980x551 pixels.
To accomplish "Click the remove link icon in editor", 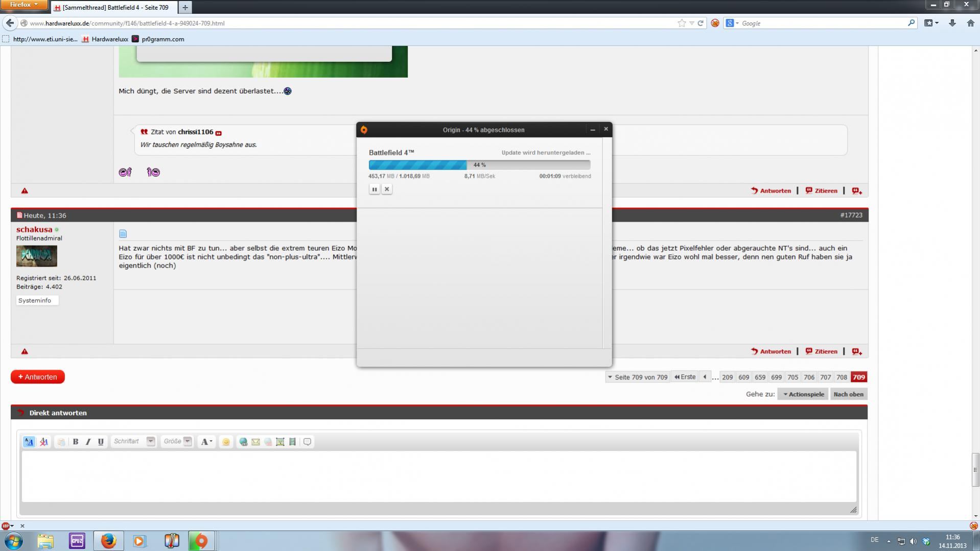I will point(268,442).
